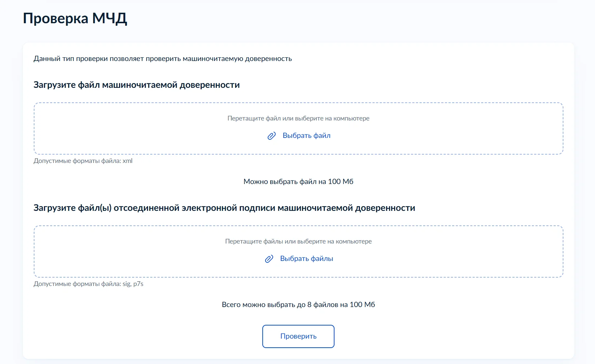Click the 'Перетащите файл или выберите на компьютере' text
595x364 pixels.
[298, 118]
